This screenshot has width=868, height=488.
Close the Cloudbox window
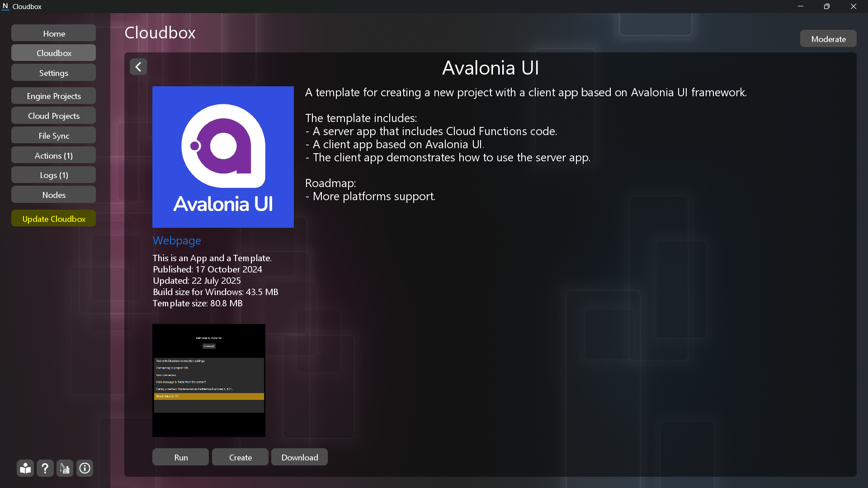[x=854, y=6]
